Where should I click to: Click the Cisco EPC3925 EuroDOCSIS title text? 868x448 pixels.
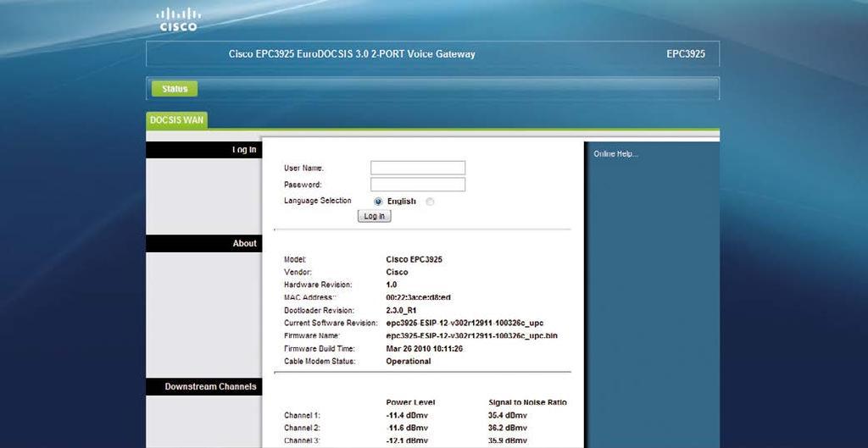(x=352, y=54)
